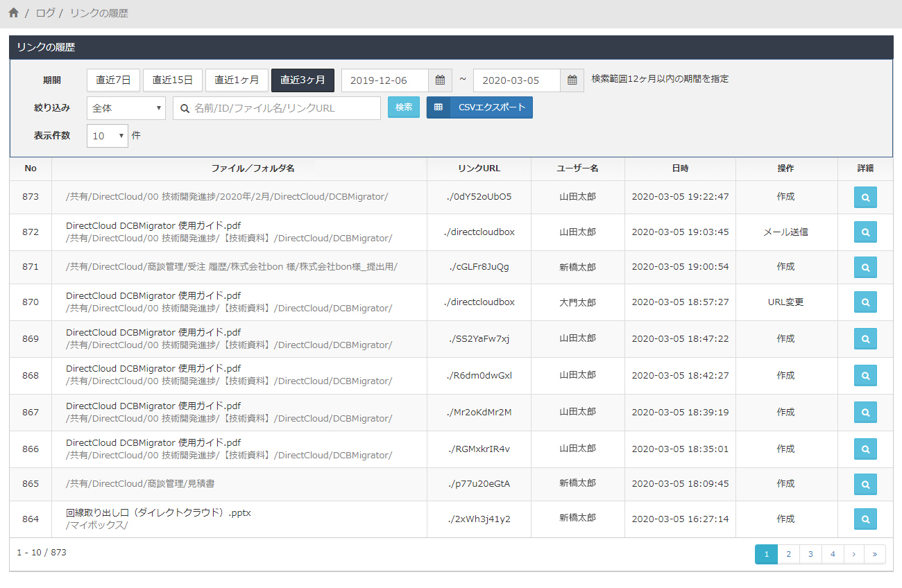Open the display count dropdown showing 10
Image resolution: width=902 pixels, height=588 pixels.
pyautogui.click(x=108, y=136)
